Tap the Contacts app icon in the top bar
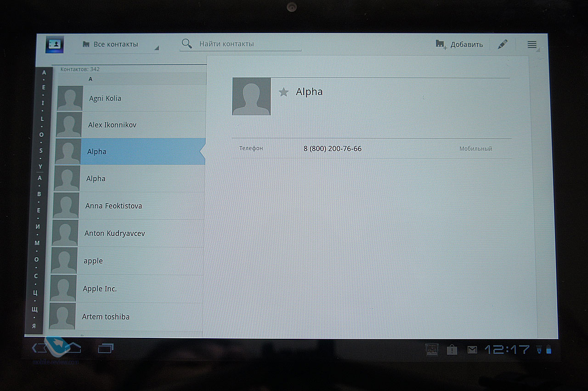 click(x=55, y=45)
